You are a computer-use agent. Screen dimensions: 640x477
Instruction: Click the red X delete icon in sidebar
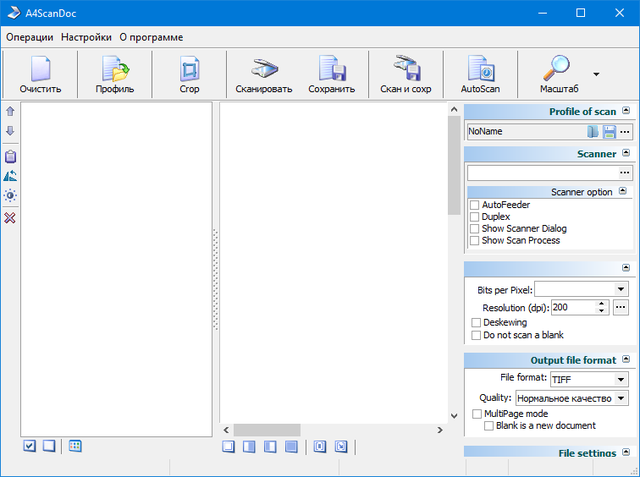click(x=10, y=218)
